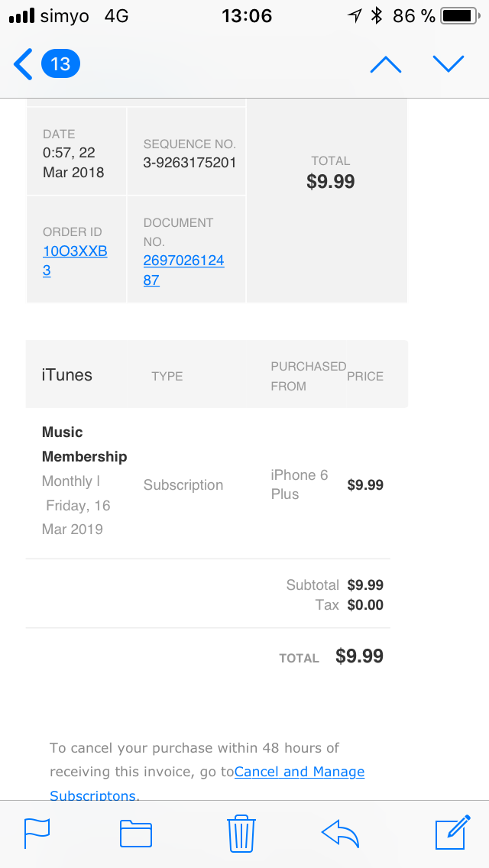Screen dimensions: 489x868
Task: Tap the signal strength bars
Action: click(21, 15)
